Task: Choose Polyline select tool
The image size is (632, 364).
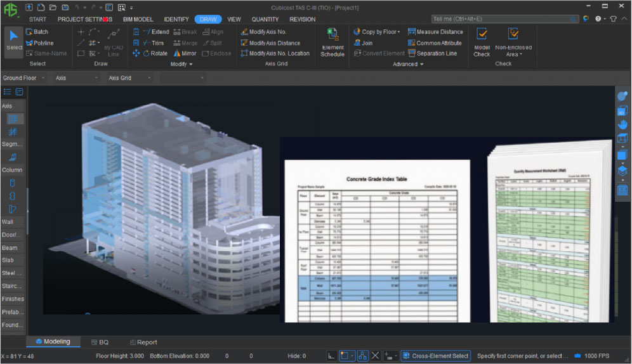Action: click(39, 43)
